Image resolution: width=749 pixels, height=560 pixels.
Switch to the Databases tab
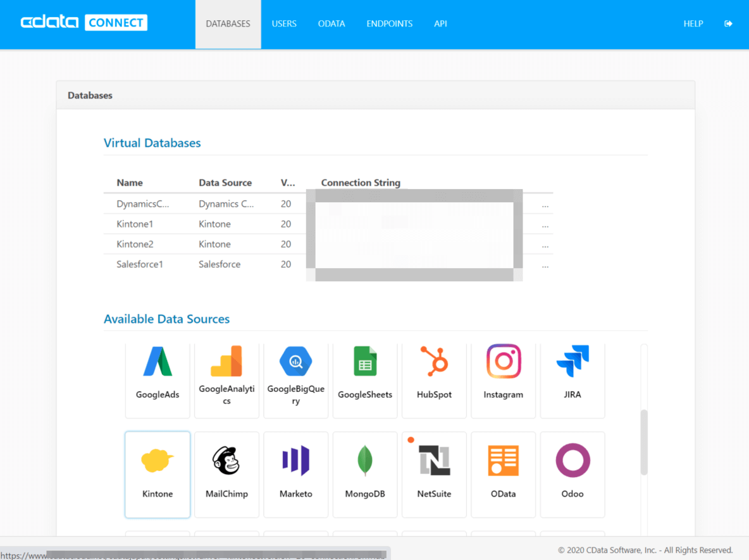tap(228, 24)
